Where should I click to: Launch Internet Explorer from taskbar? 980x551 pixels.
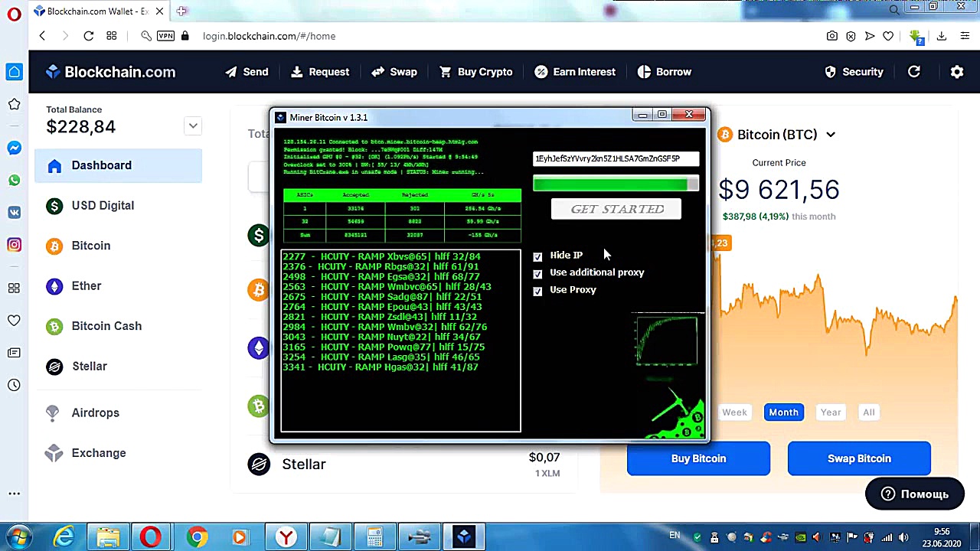pyautogui.click(x=64, y=537)
